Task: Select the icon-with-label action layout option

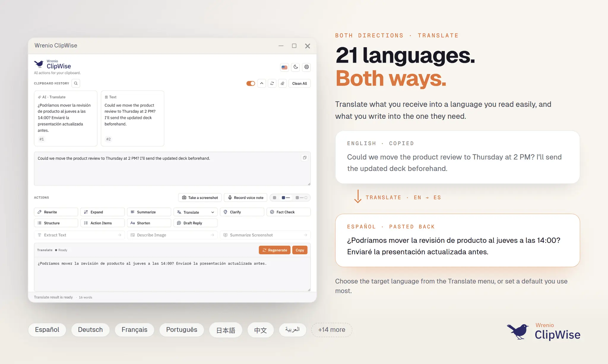Action: coord(286,198)
